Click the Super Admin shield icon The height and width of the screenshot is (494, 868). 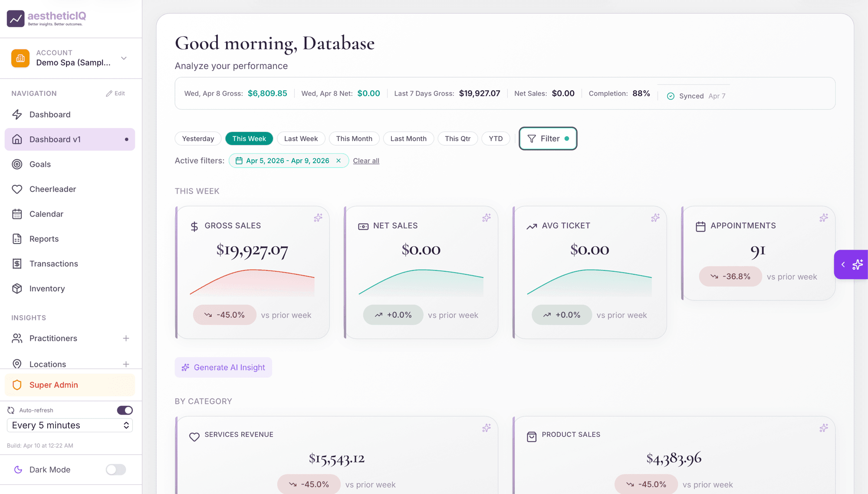17,385
